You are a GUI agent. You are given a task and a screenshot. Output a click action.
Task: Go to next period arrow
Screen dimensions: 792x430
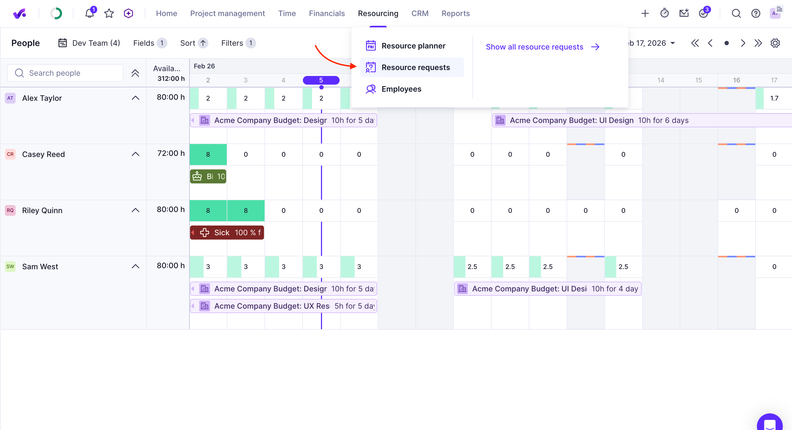(742, 43)
